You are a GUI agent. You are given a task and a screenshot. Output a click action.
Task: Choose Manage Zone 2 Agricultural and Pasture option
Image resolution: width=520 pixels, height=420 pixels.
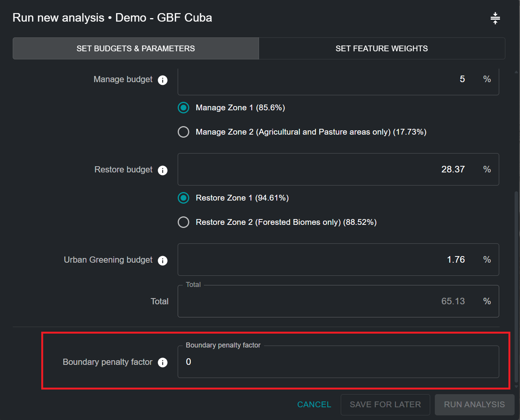coord(183,132)
